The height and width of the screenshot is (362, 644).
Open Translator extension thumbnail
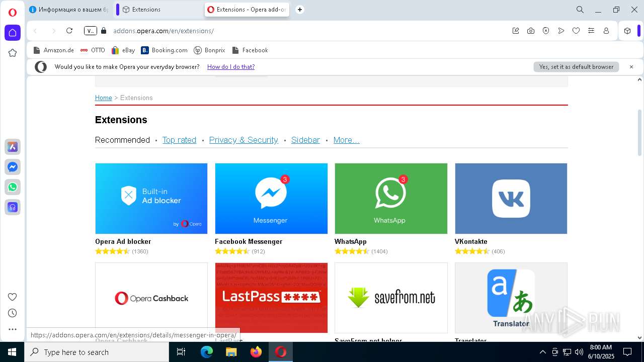[x=511, y=298]
